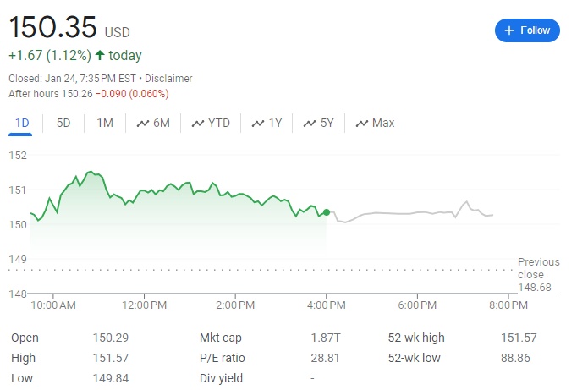The height and width of the screenshot is (390, 588).
Task: Switch to the 5D tab
Action: click(x=63, y=124)
